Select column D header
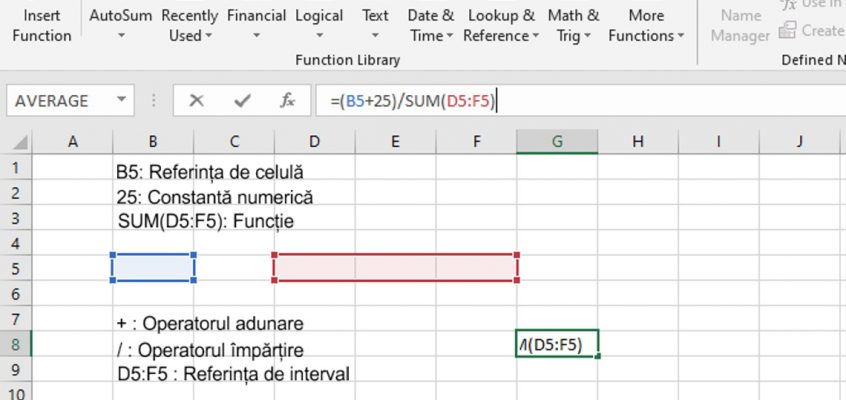The height and width of the screenshot is (400, 846). point(315,142)
